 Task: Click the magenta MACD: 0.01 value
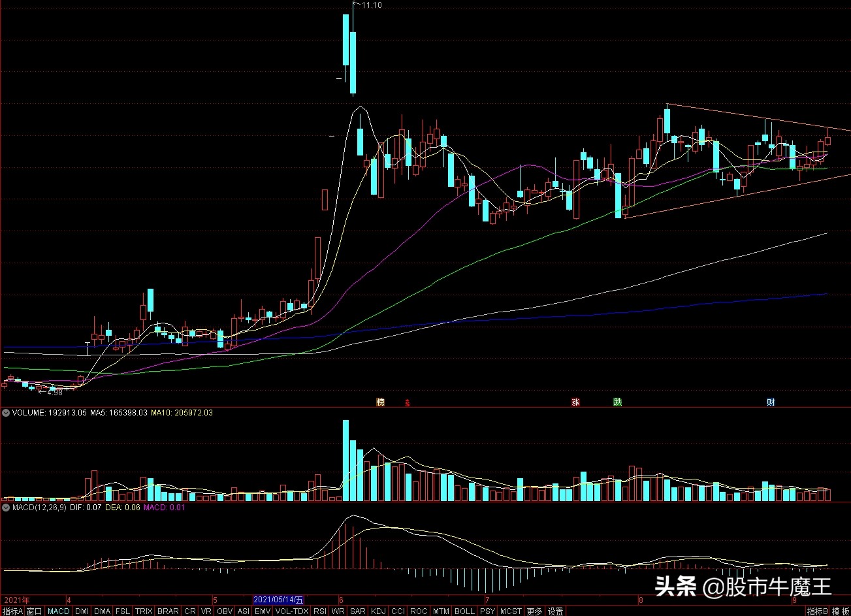click(165, 507)
